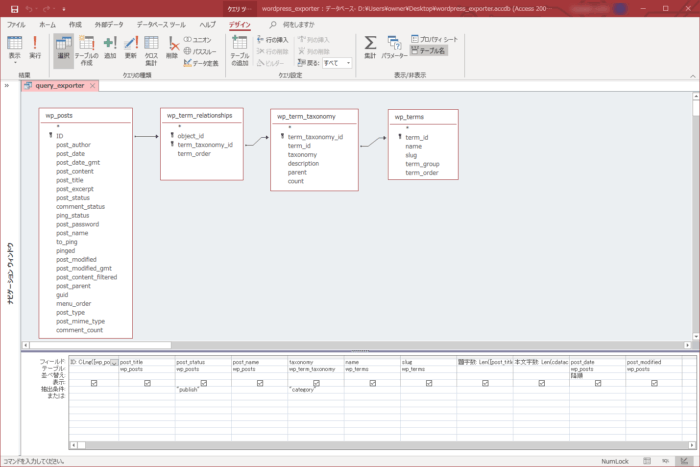Select taxonomy field in wp_term_taxonomy table

302,154
